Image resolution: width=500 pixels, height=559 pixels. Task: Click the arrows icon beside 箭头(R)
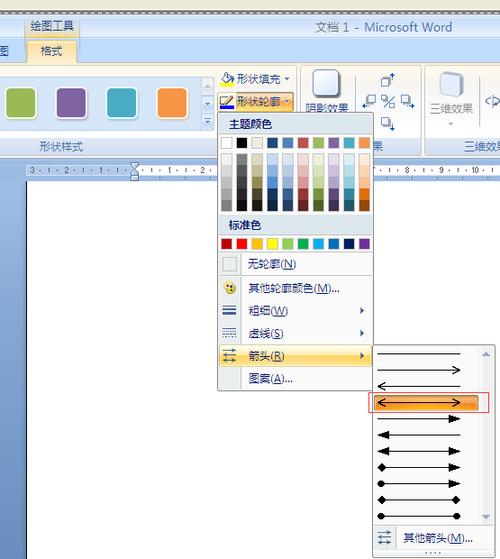pos(229,356)
